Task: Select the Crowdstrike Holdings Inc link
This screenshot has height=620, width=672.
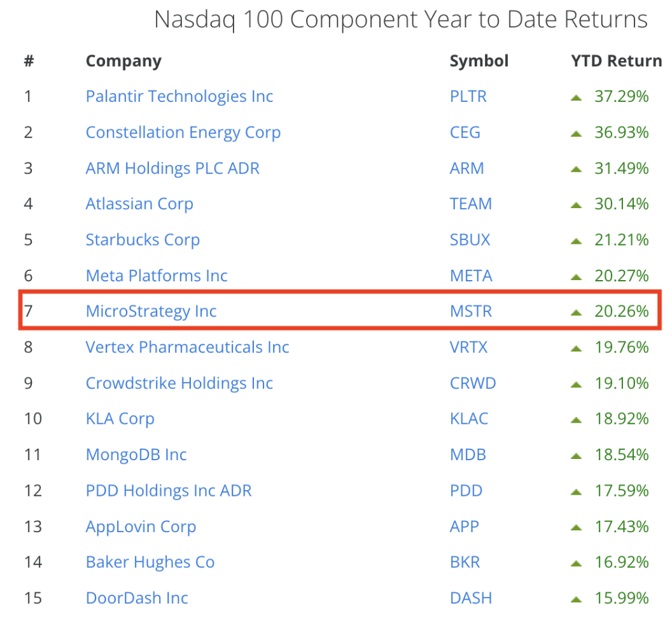Action: point(179,383)
